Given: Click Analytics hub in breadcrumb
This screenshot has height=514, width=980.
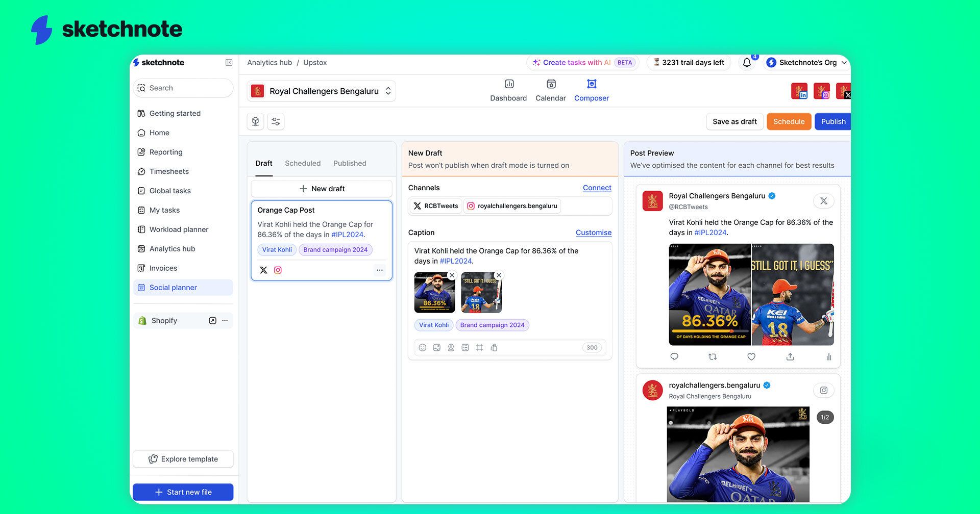Looking at the screenshot, I should [269, 63].
